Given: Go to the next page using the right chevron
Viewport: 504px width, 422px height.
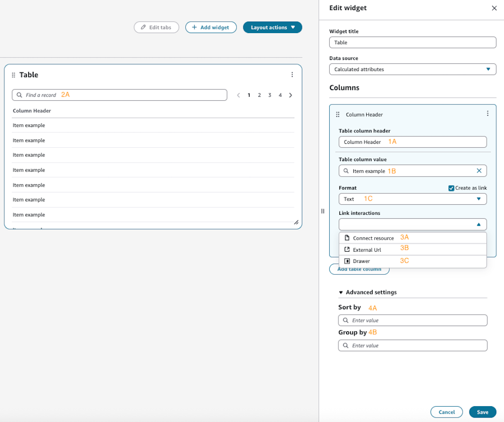Looking at the screenshot, I should 290,95.
